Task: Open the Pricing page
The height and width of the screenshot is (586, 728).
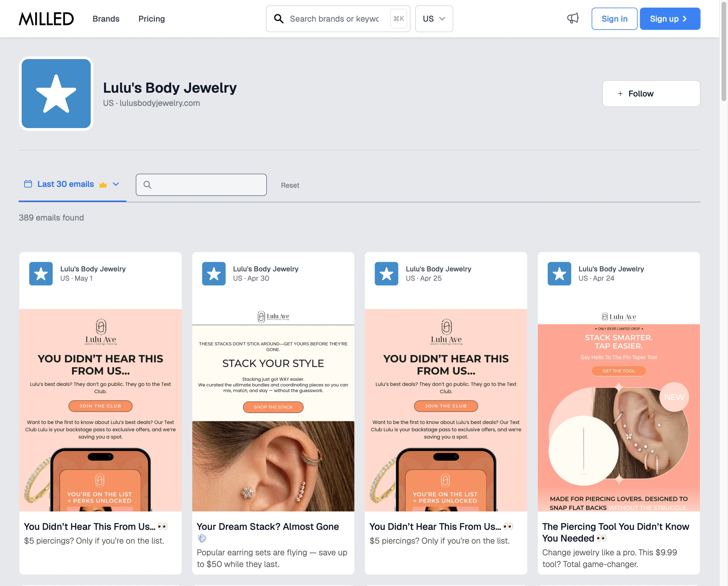Action: tap(151, 19)
